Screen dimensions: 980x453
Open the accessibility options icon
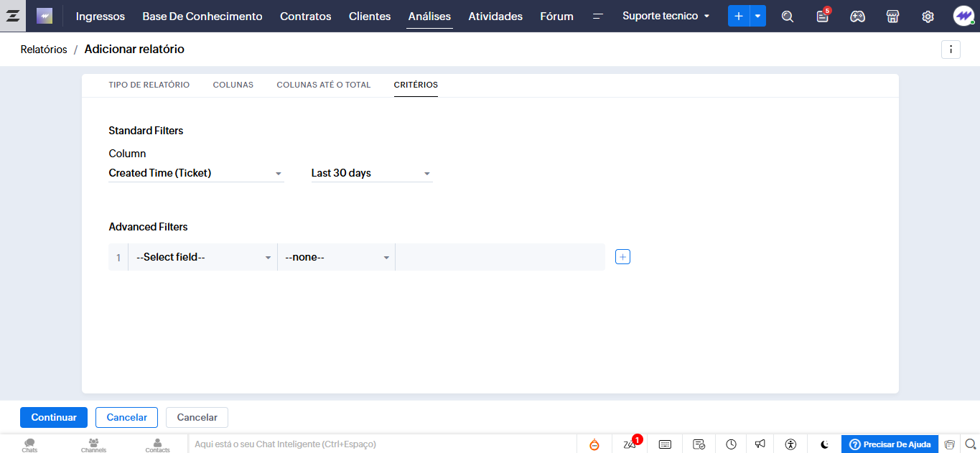[x=790, y=444]
